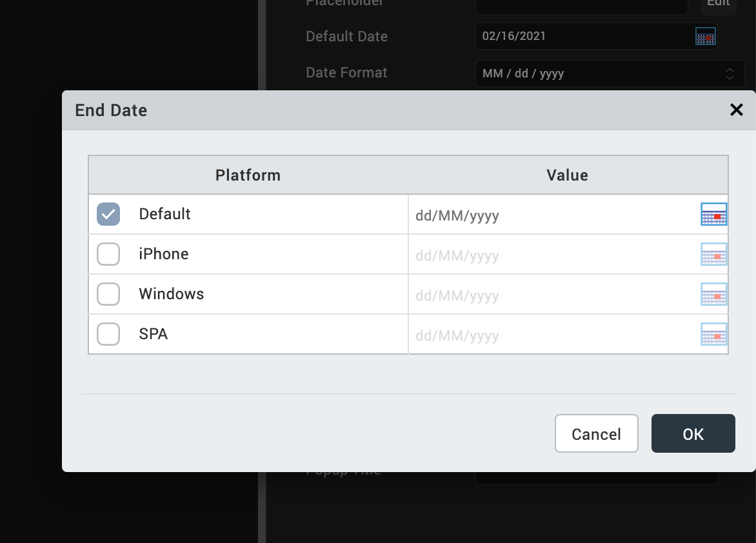756x543 pixels.
Task: Enable the iPhone platform checkbox
Action: point(108,254)
